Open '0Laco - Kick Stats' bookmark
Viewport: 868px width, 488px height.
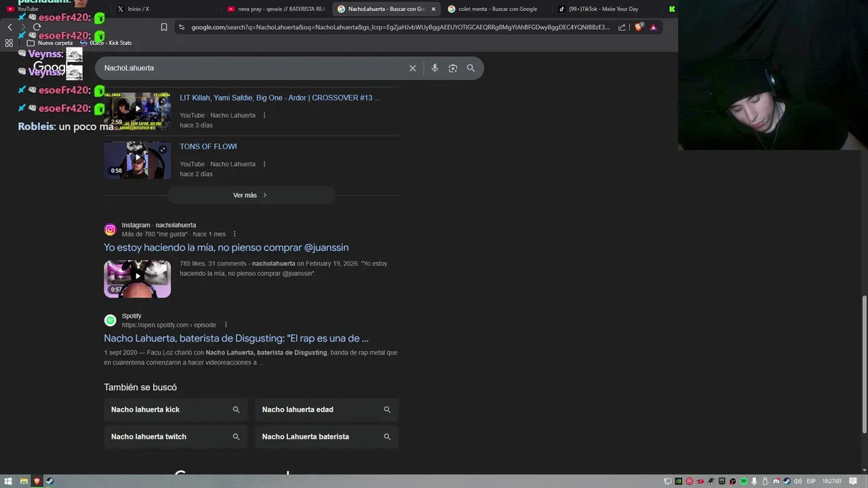coord(106,43)
